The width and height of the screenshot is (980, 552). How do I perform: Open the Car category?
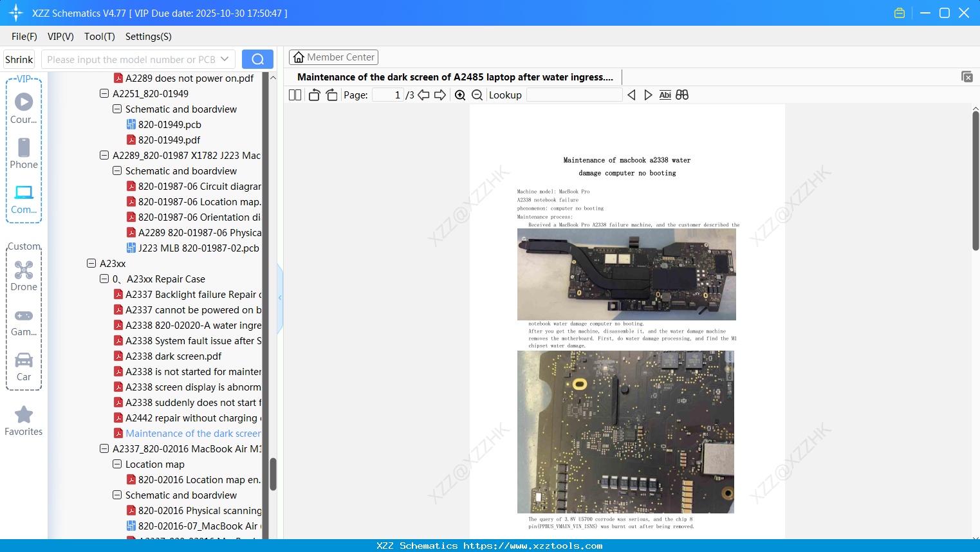click(24, 366)
